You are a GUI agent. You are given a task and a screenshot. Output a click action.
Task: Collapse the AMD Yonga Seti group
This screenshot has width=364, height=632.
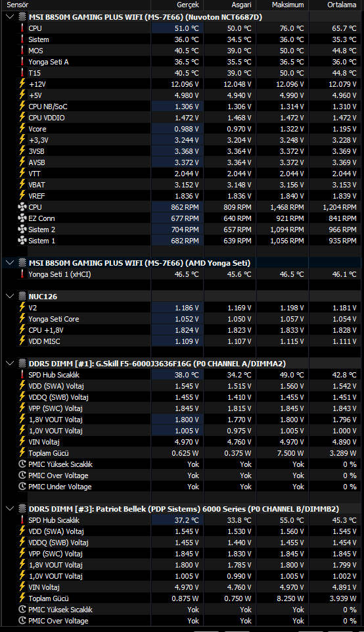tap(10, 263)
